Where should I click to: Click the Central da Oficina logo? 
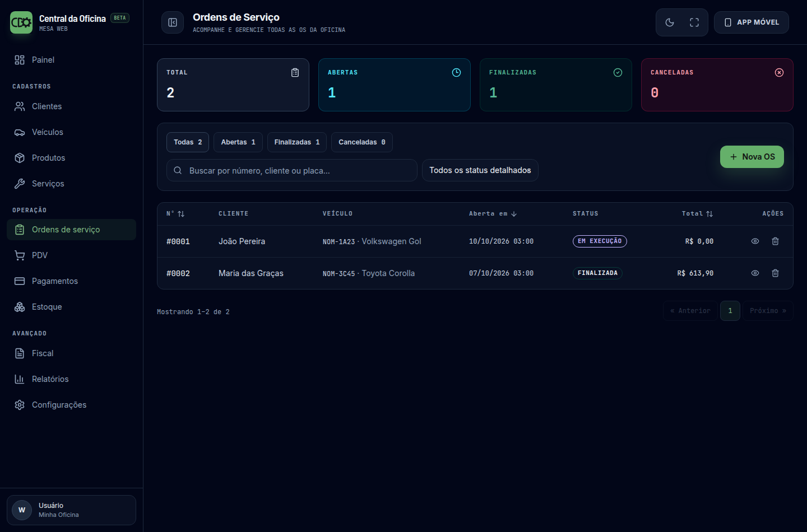[21, 22]
